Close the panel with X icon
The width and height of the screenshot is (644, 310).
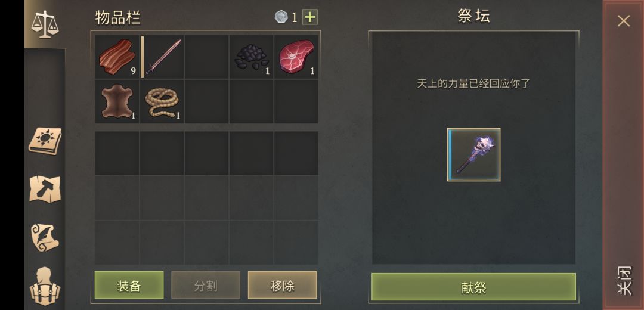624,21
